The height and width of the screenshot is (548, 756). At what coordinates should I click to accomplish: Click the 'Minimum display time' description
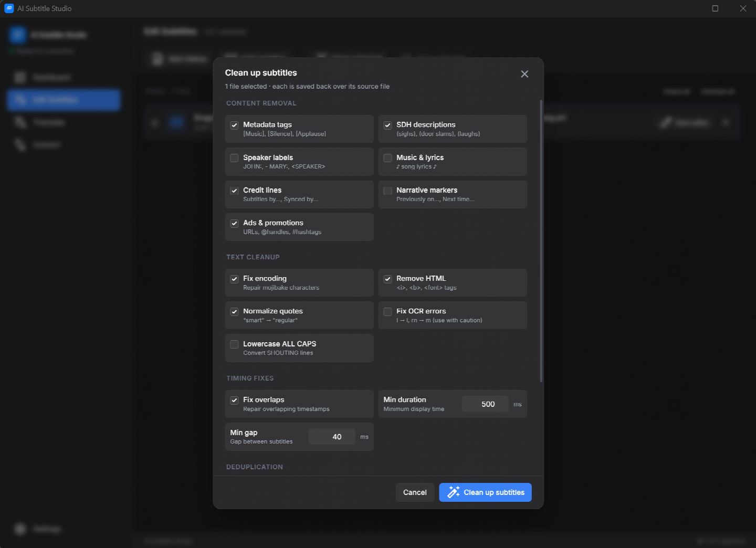pyautogui.click(x=414, y=409)
